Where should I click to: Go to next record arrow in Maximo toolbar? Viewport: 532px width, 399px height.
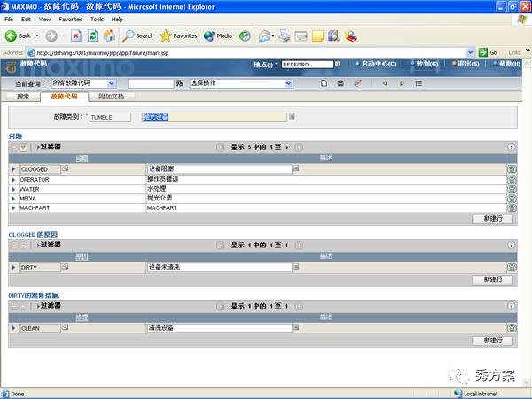coord(402,83)
